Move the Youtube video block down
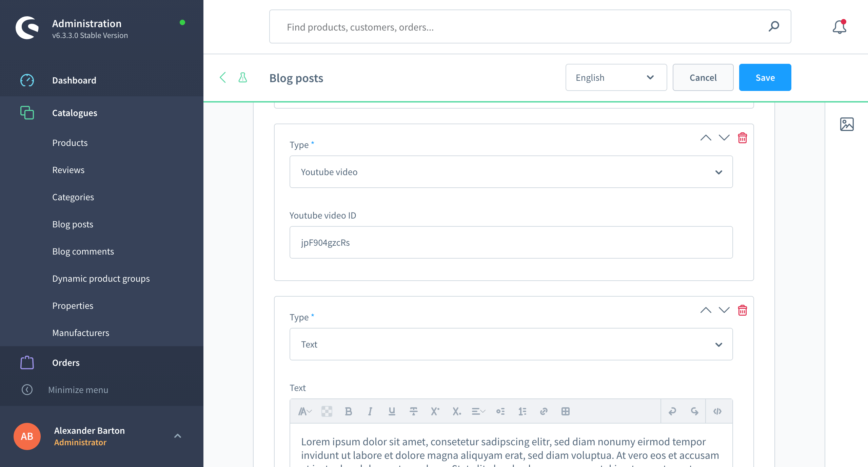Viewport: 868px width, 467px height. (724, 138)
